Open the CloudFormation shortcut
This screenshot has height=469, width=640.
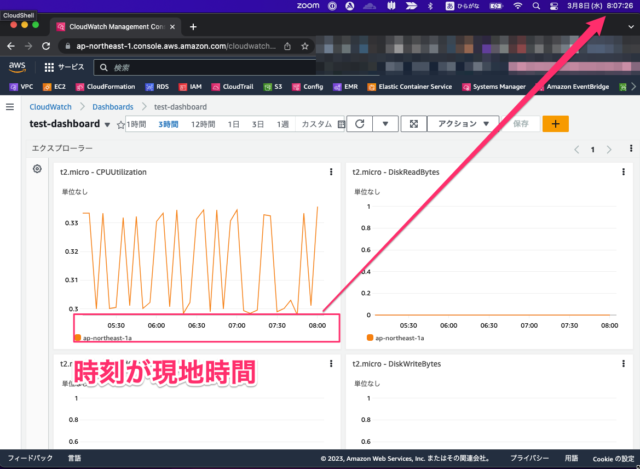[105, 87]
